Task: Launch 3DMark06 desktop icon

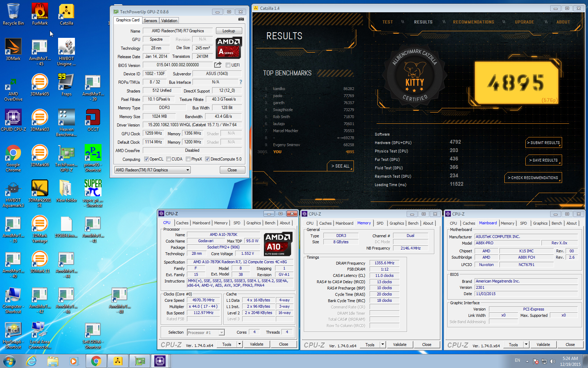Action: point(40,156)
